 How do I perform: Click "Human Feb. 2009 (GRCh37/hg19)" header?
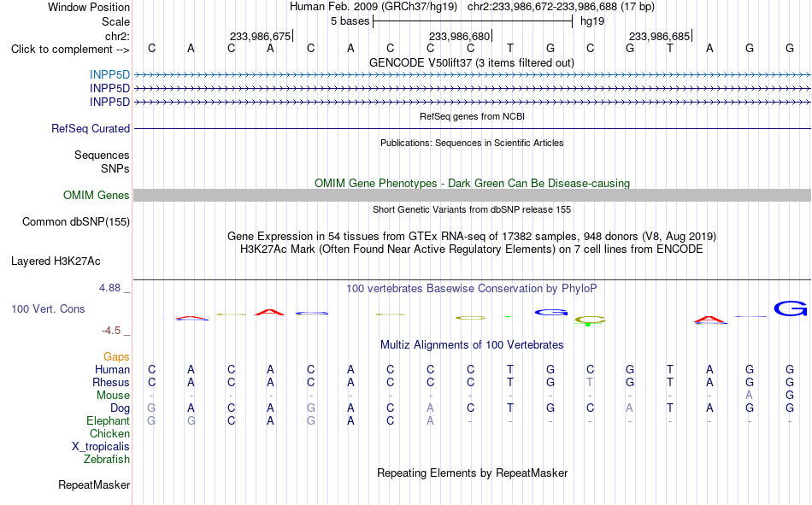(x=374, y=7)
